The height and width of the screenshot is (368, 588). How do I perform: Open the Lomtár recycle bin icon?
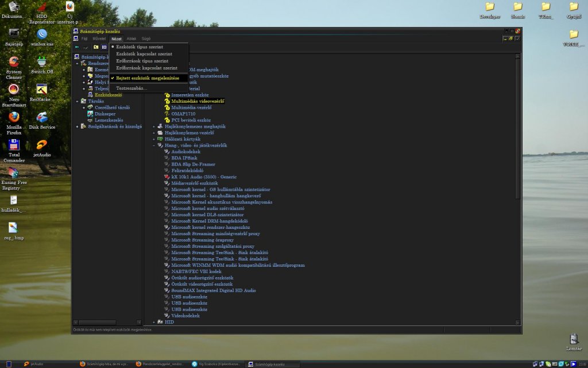point(574,342)
